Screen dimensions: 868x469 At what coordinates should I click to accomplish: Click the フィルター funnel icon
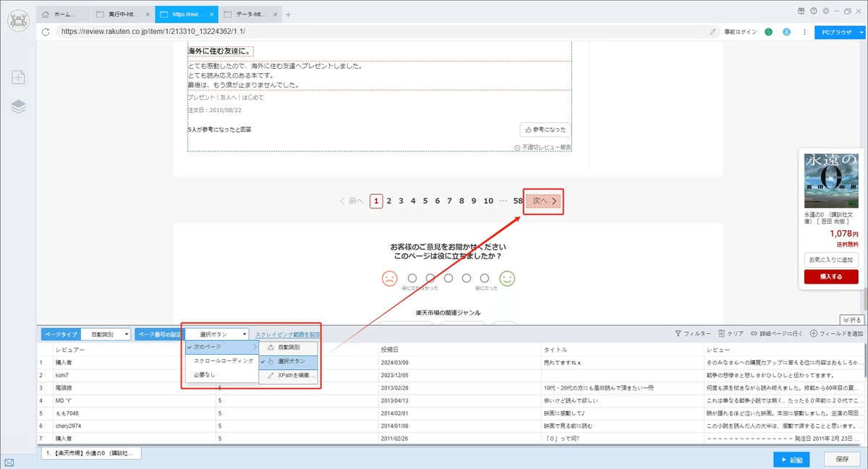678,334
